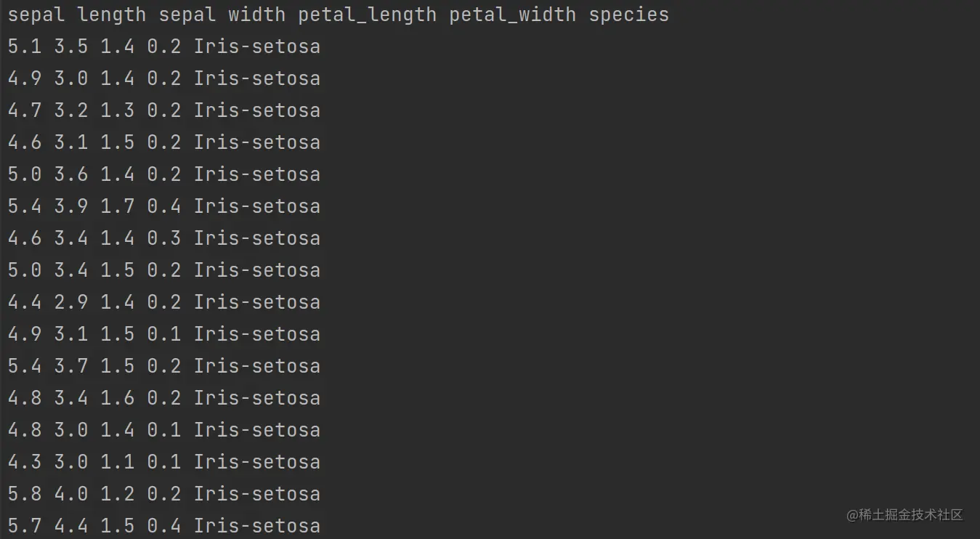
Task: Click the row beginning 5.0 3.6
Action: [164, 174]
